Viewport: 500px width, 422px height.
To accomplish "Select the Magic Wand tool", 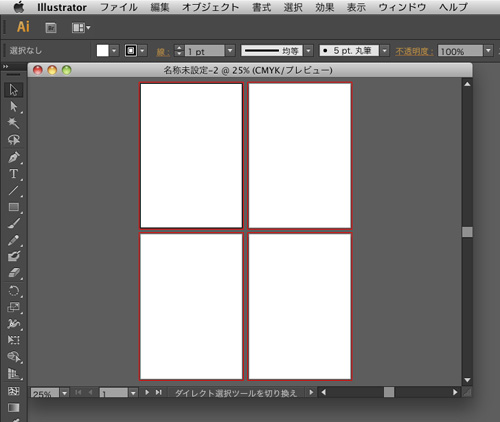I will coord(14,123).
